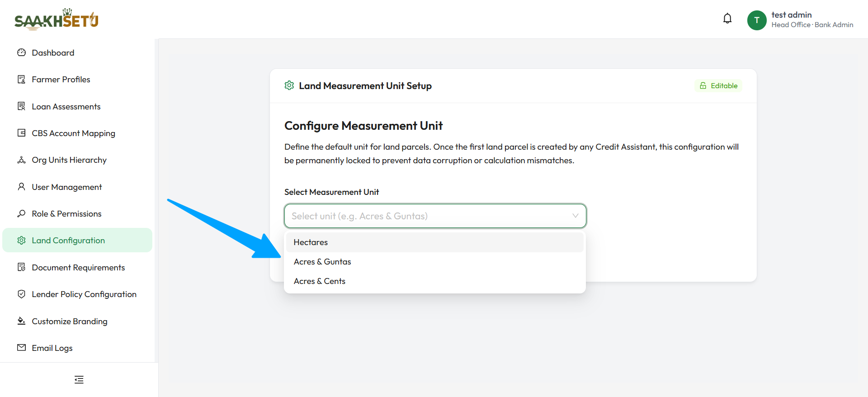868x397 pixels.
Task: Click the Configure Measurement Unit heading
Action: coord(363,126)
